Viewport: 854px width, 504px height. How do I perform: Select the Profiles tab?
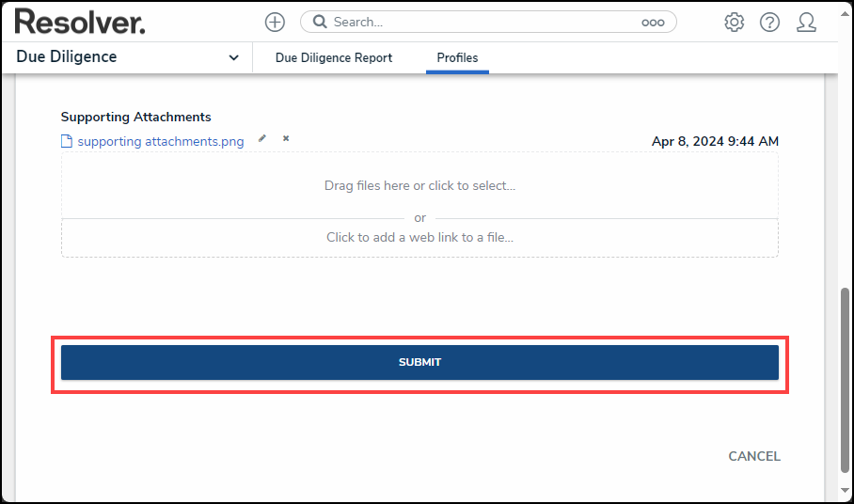click(457, 57)
